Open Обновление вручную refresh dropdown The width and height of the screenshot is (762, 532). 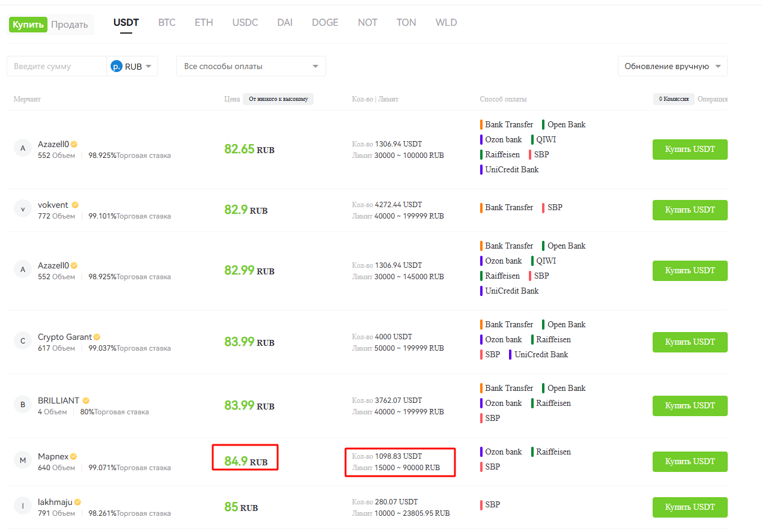(x=672, y=66)
